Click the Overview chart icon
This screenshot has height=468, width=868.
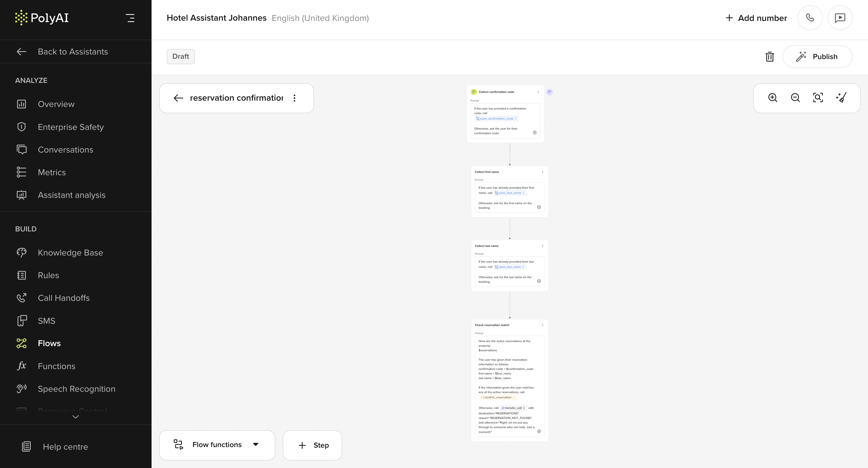[x=22, y=104]
